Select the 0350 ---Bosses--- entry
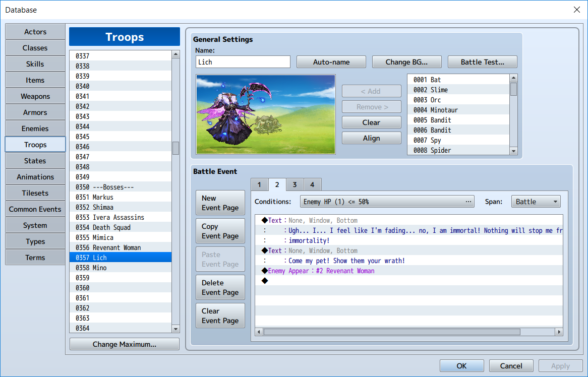This screenshot has width=588, height=377. [121, 187]
